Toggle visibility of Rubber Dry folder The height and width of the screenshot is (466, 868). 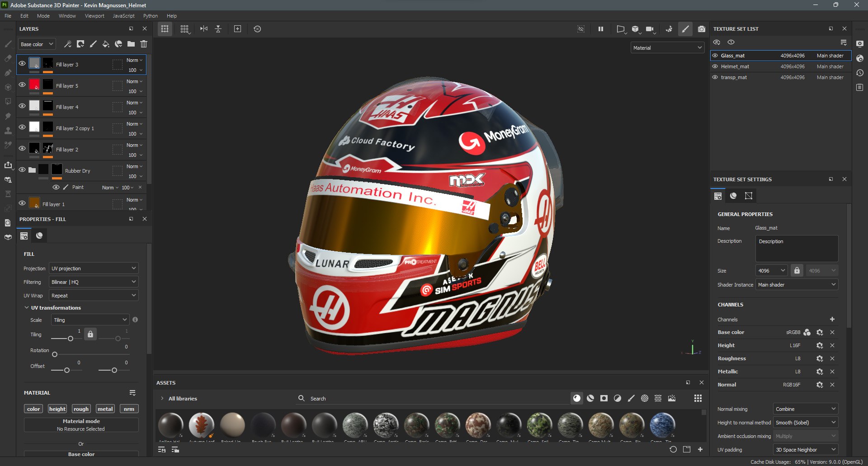(x=22, y=169)
